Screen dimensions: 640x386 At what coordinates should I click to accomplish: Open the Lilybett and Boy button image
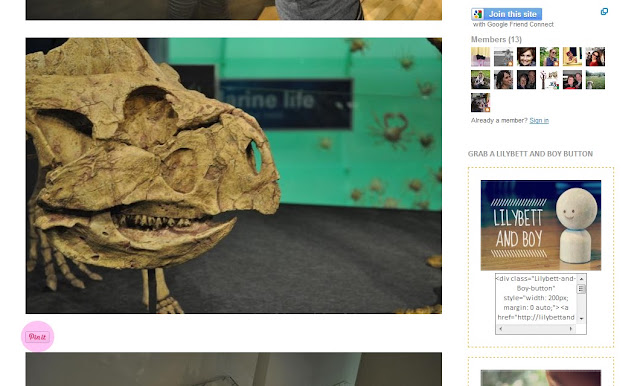[540, 225]
